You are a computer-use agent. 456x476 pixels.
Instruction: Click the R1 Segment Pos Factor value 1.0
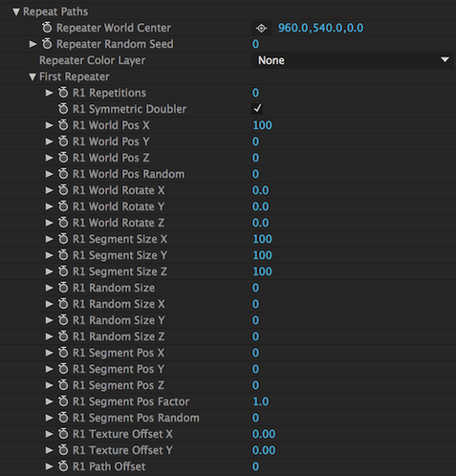pos(261,401)
